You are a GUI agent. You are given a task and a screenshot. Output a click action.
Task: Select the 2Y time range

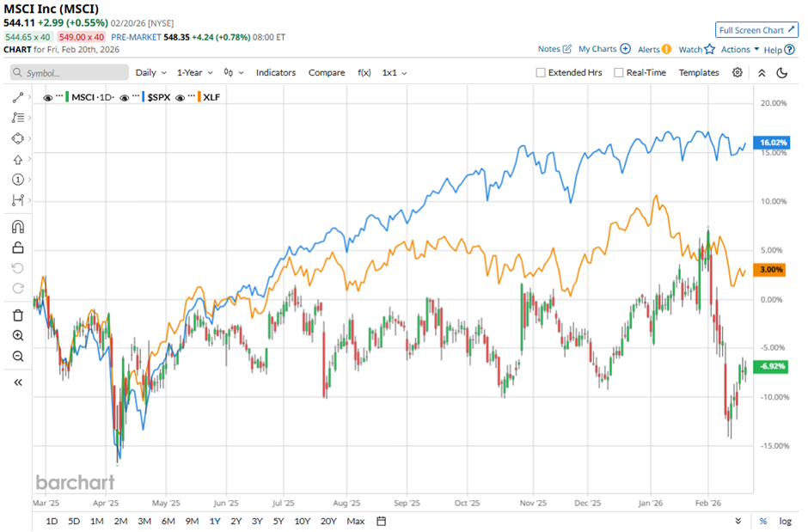coord(236,521)
